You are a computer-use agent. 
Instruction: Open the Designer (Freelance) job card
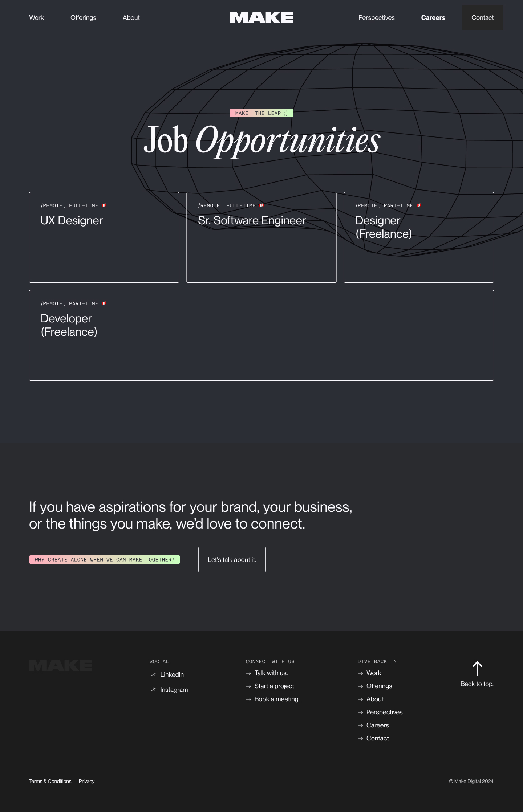coord(418,237)
